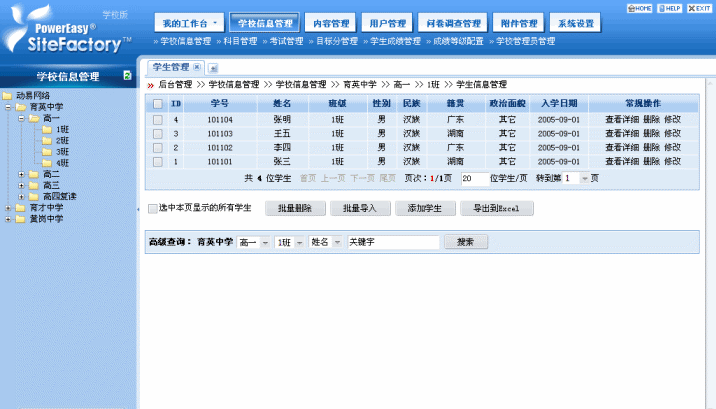Viewport: 716px width, 409px height.
Task: Click the EXIT icon button
Action: [698, 8]
